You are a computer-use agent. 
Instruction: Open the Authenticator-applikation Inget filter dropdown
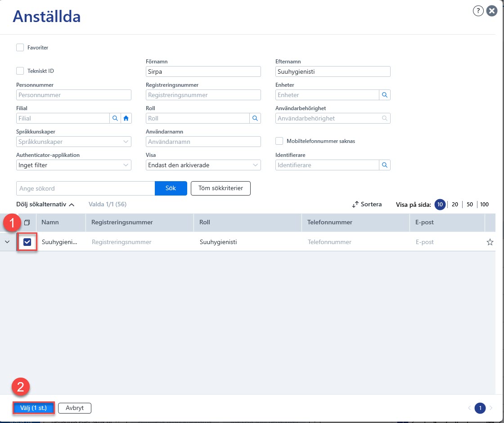click(74, 165)
